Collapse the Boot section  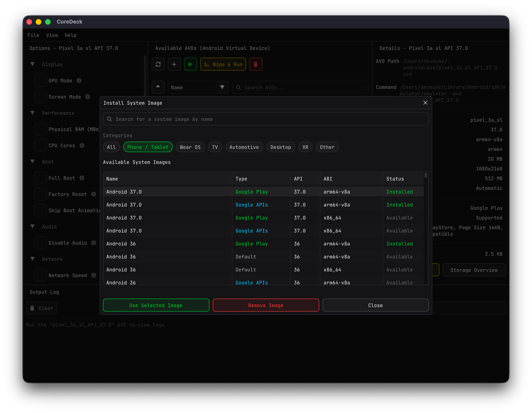(x=32, y=161)
